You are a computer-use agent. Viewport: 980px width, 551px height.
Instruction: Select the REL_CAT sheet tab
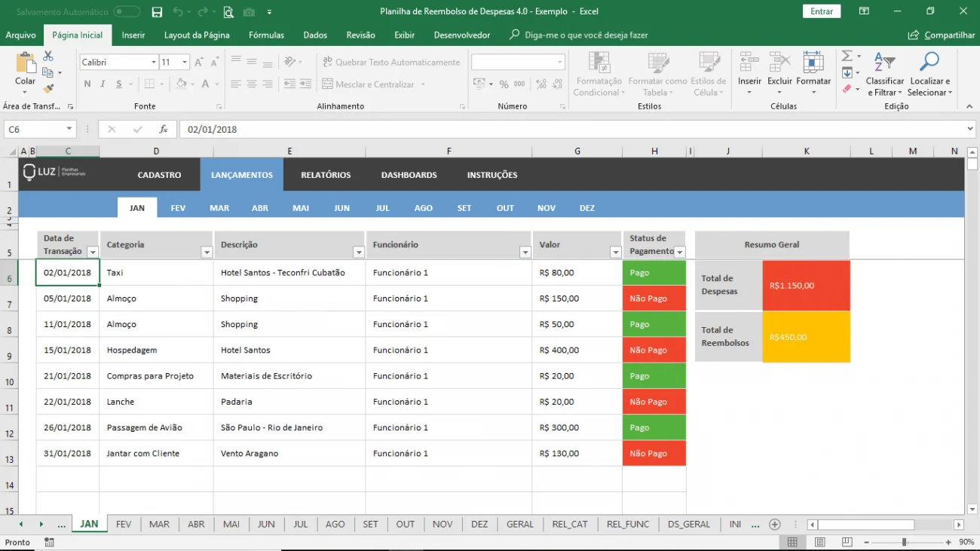pos(570,524)
